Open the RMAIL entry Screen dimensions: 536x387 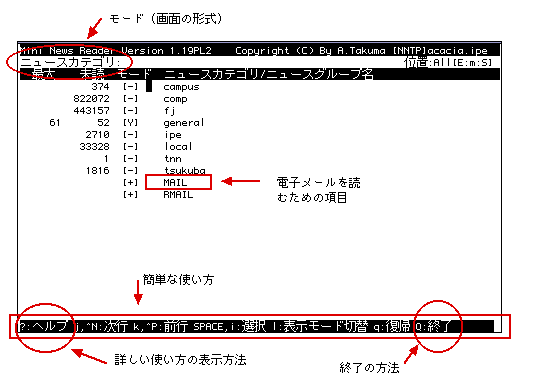click(178, 195)
